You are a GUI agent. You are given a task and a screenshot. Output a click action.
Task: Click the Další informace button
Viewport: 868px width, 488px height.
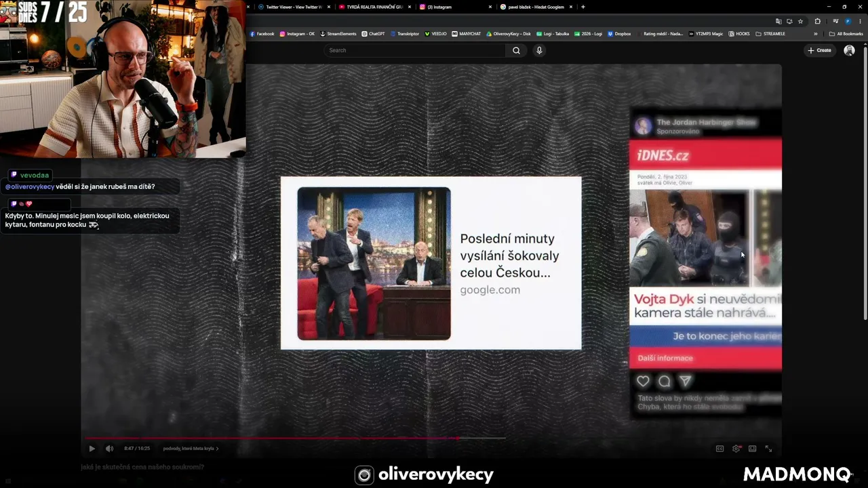coord(665,358)
